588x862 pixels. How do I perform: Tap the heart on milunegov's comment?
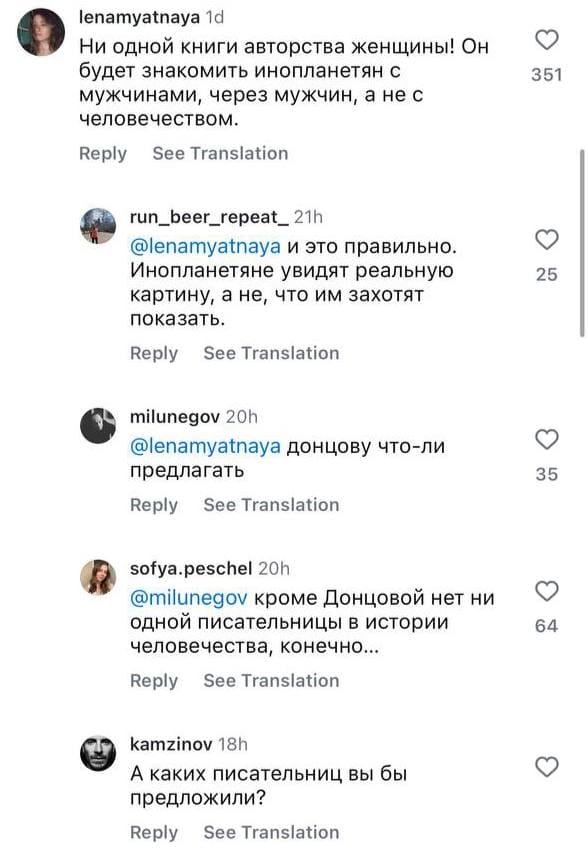pos(547,439)
